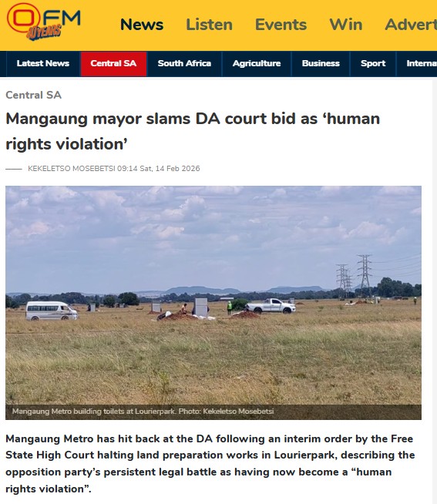Open the News menu
This screenshot has height=504, width=437.
(x=142, y=25)
